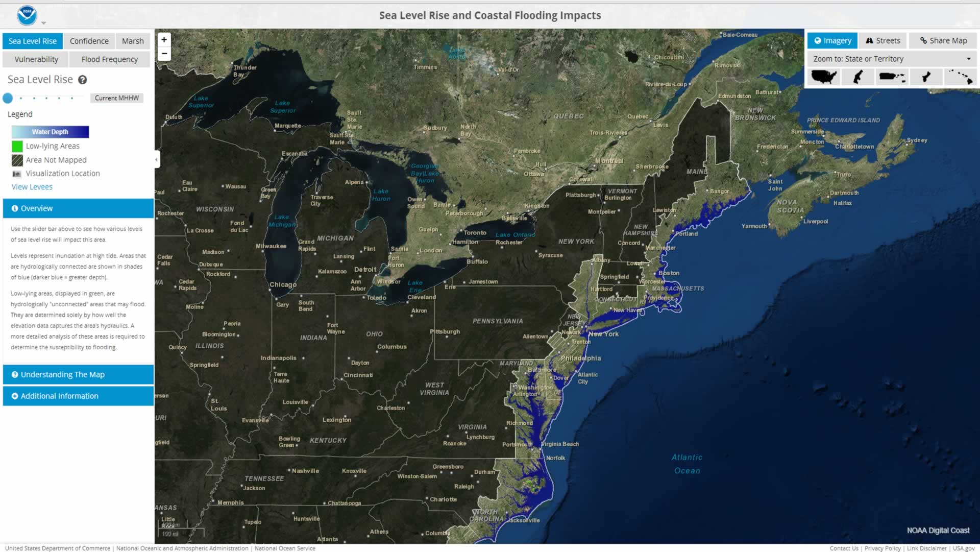Click the Sea Level Rise help icon
This screenshot has width=980, height=552.
(x=83, y=80)
